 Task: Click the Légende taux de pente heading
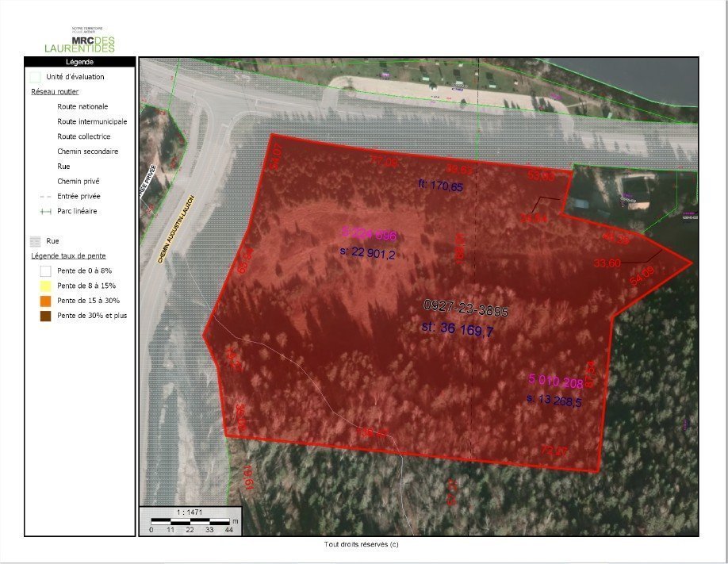[x=68, y=256]
